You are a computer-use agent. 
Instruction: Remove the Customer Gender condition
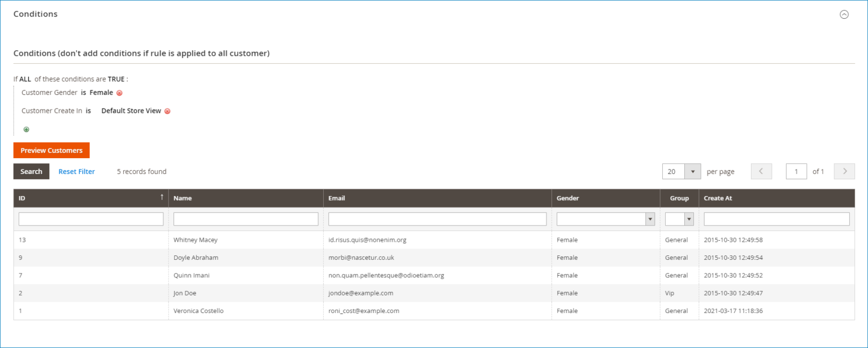[119, 93]
